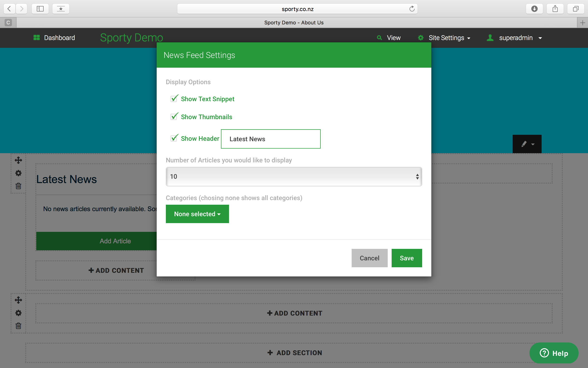Select the Sporty Demo - About Us tab

click(x=294, y=23)
